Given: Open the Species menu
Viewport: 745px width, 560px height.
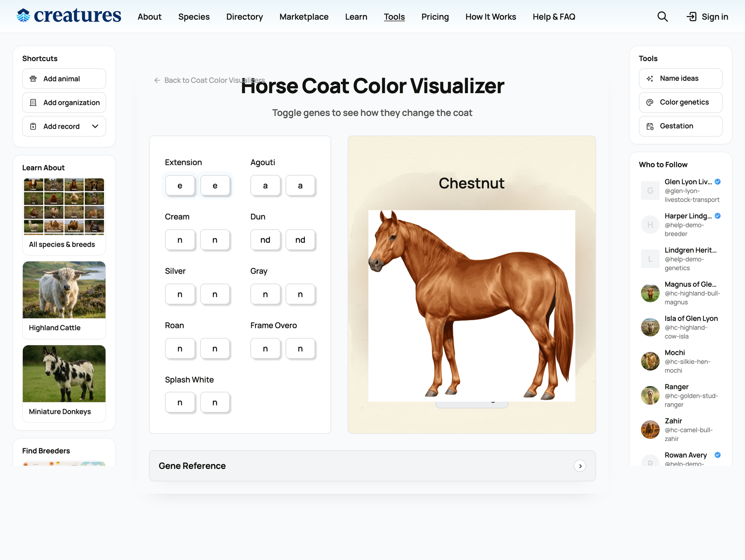Looking at the screenshot, I should click(194, 17).
